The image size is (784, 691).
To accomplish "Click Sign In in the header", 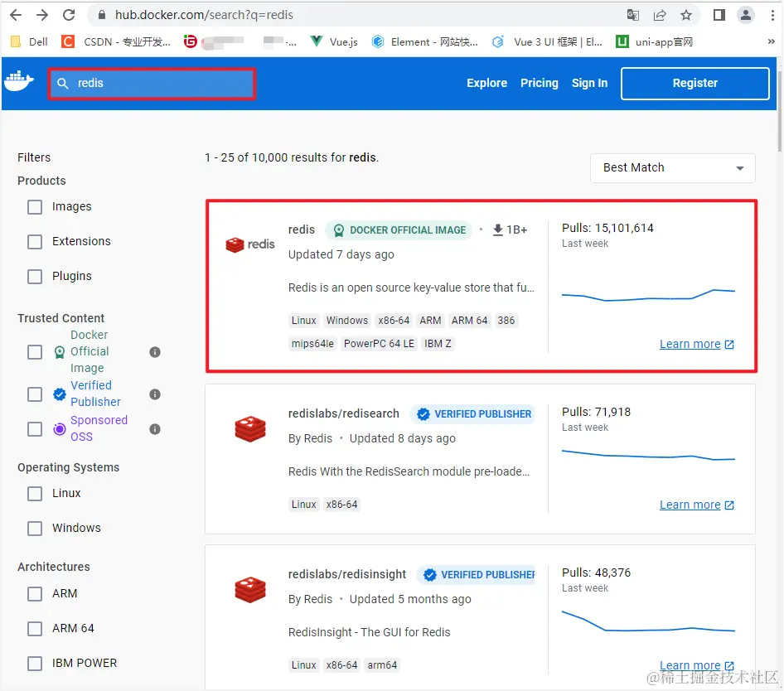I will pyautogui.click(x=589, y=83).
